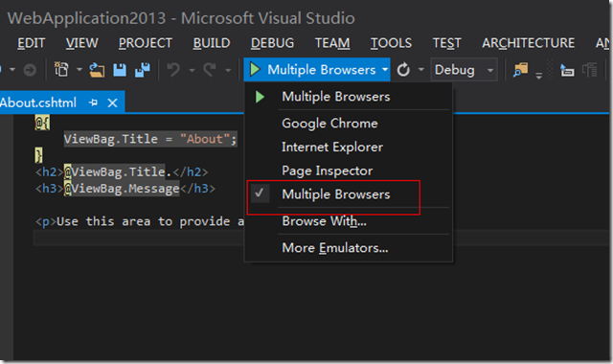Select Google Chrome from the browser list
613x364 pixels.
tap(349, 124)
